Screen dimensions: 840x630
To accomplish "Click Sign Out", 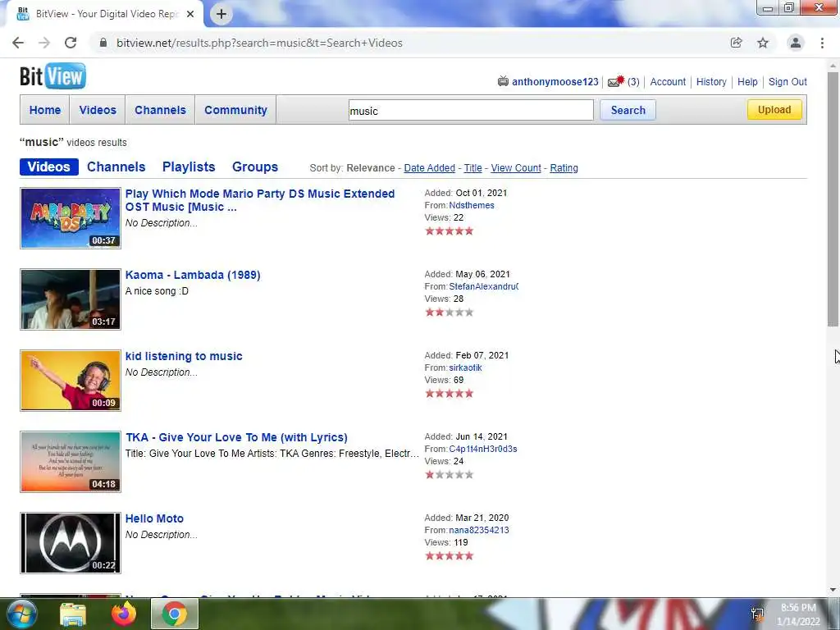I will (x=787, y=81).
